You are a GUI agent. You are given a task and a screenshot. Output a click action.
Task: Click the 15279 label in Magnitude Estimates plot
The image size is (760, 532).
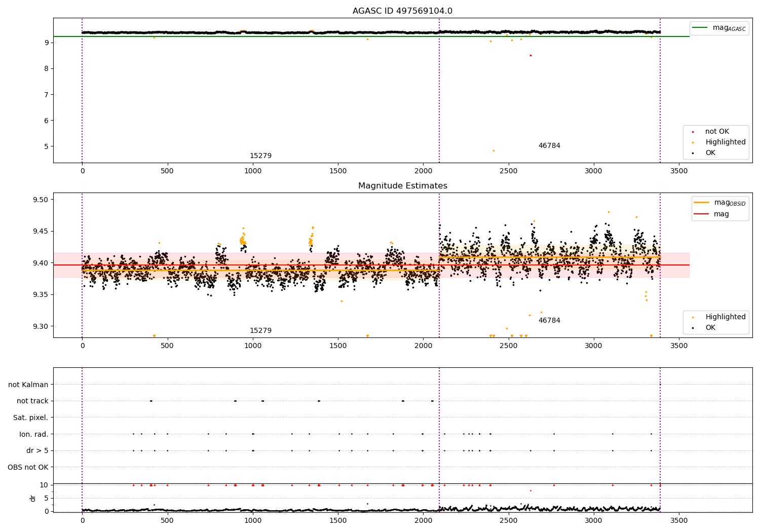coord(260,331)
